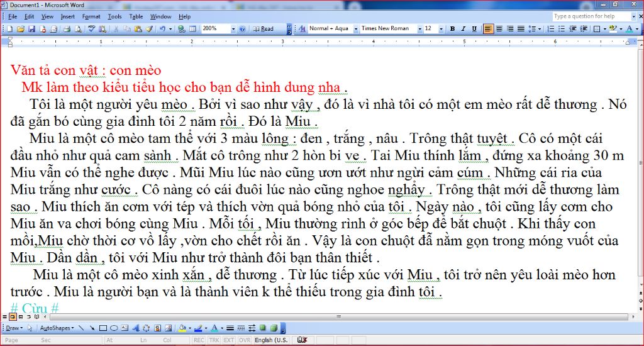Expand the Borders dropdown arrow
The image size is (644, 346).
point(605,29)
